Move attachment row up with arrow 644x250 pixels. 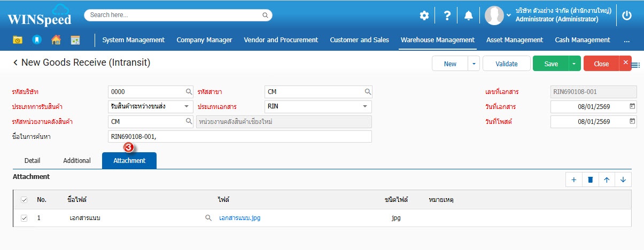coord(607,179)
